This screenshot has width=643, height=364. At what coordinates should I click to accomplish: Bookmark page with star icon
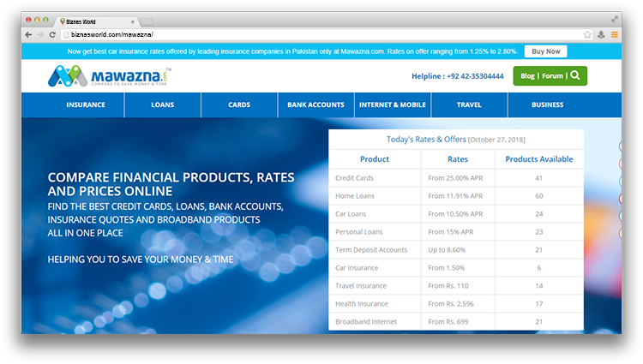click(x=587, y=34)
